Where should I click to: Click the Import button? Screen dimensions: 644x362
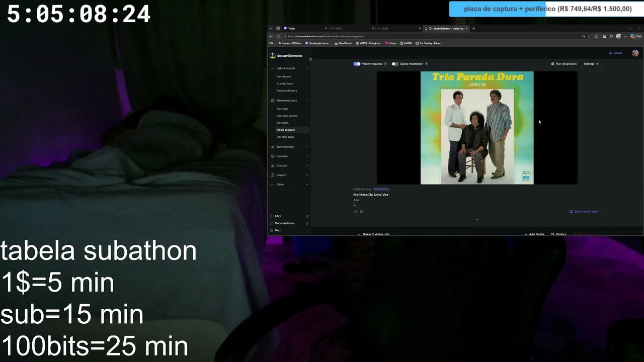(x=615, y=53)
